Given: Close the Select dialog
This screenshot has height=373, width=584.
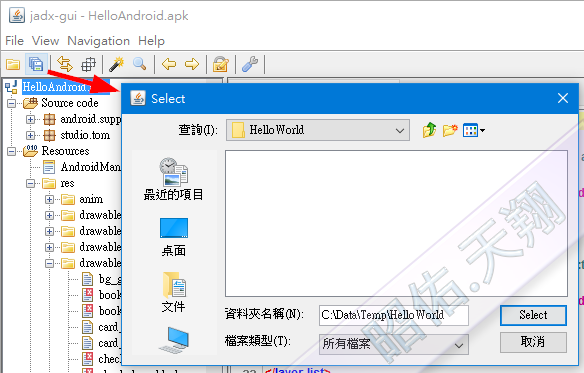Looking at the screenshot, I should click(x=563, y=98).
